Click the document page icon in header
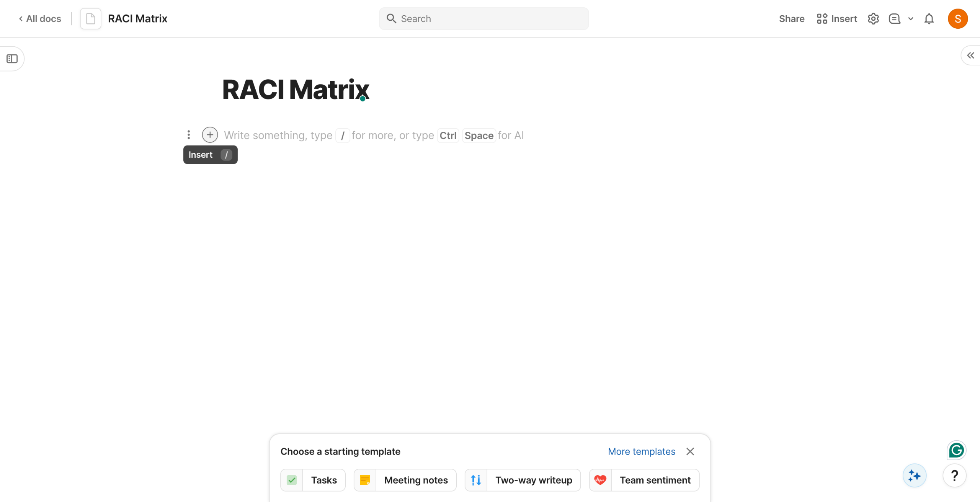The width and height of the screenshot is (980, 502). pos(91,19)
